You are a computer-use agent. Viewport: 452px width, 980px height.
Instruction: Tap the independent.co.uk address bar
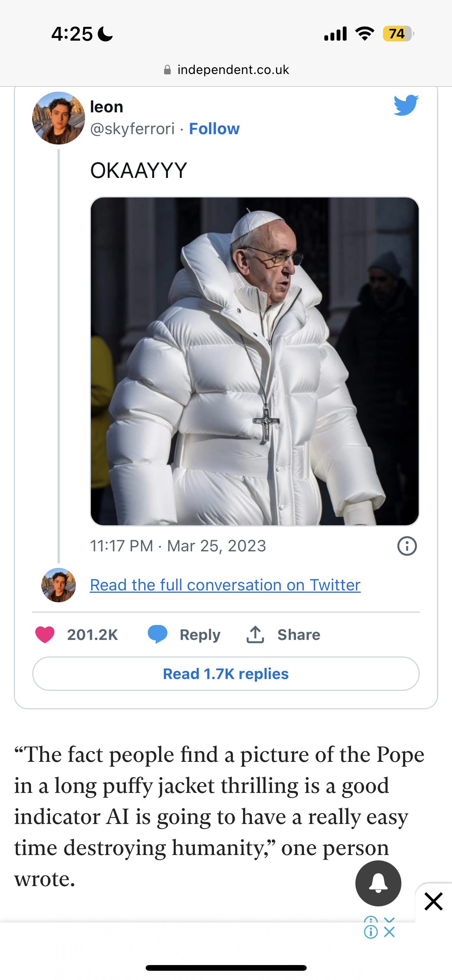tap(233, 70)
